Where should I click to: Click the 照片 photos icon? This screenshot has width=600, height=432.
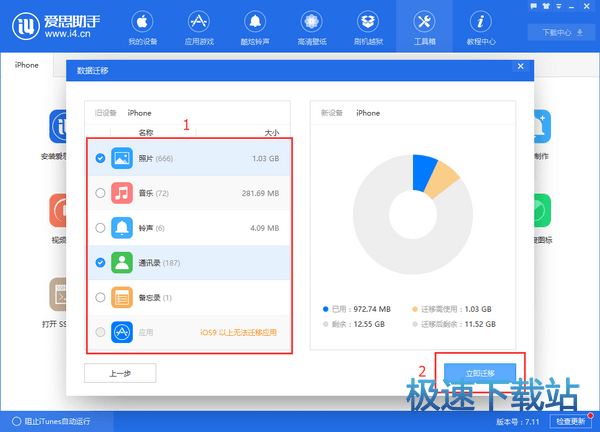coord(122,158)
